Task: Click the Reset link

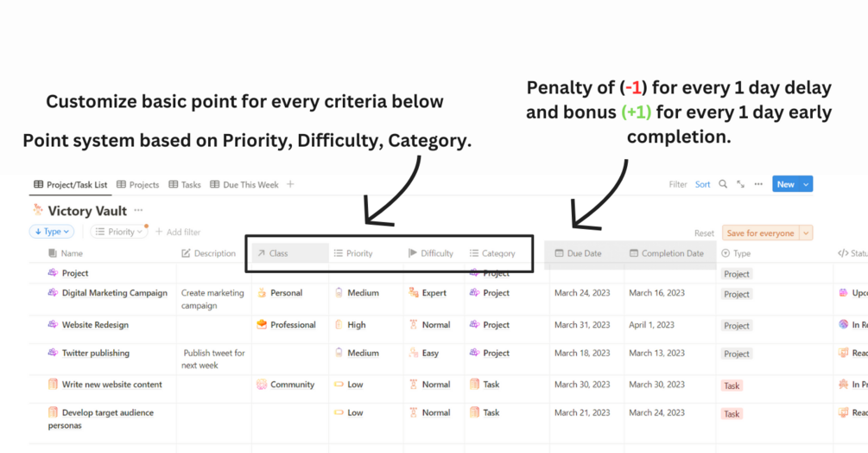Action: 704,233
